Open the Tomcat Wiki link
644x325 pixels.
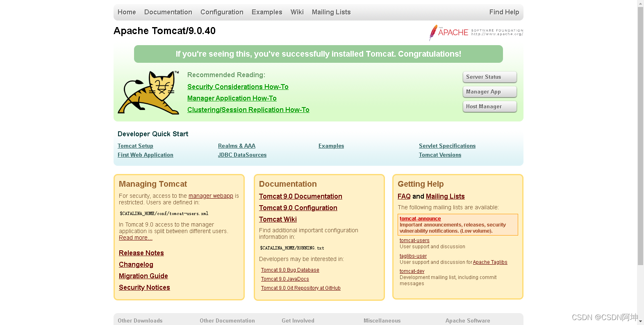pos(278,220)
